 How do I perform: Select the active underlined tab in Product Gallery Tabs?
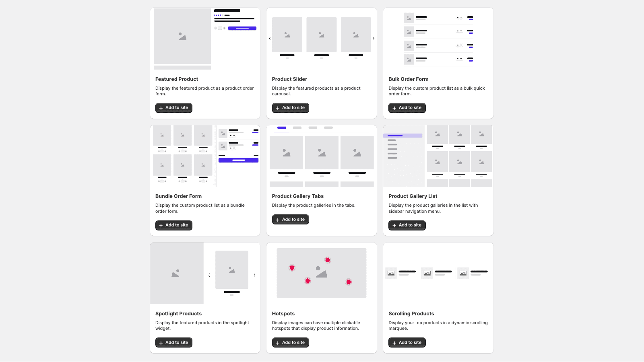[281, 128]
